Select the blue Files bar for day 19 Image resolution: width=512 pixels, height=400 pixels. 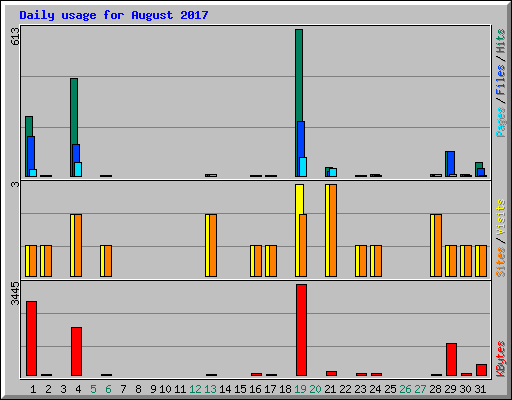pos(301,139)
